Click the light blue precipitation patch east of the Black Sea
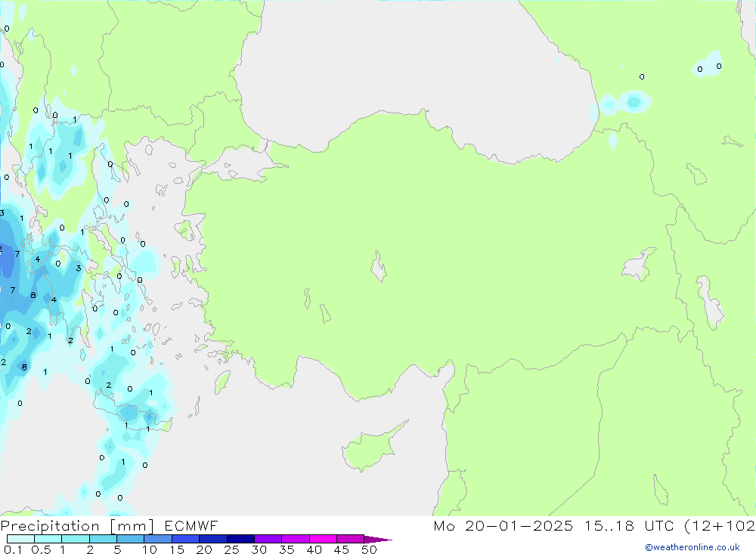Image resolution: width=756 pixels, height=554 pixels. point(626,103)
